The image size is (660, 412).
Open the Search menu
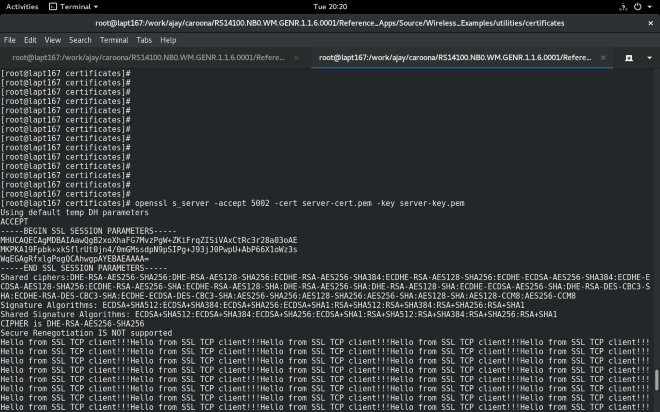click(80, 40)
